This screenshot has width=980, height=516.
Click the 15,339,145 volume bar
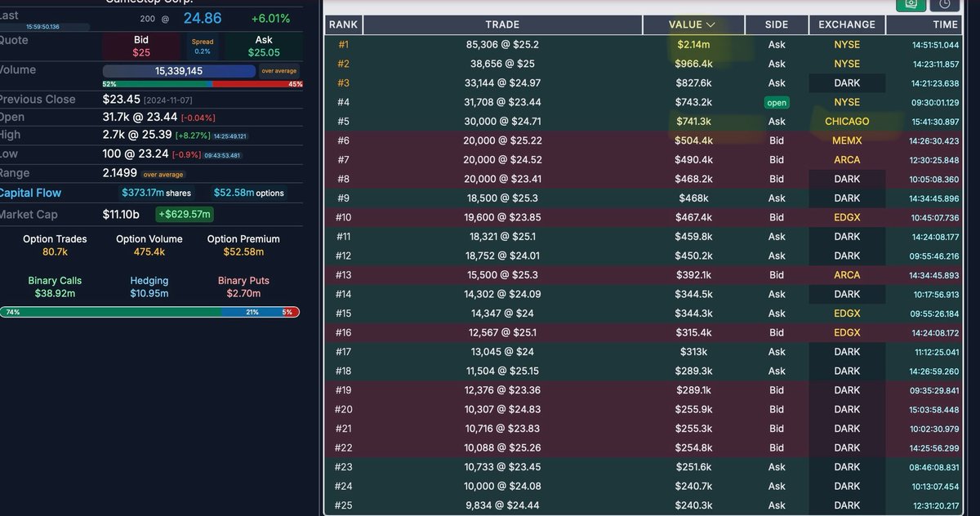pos(179,71)
